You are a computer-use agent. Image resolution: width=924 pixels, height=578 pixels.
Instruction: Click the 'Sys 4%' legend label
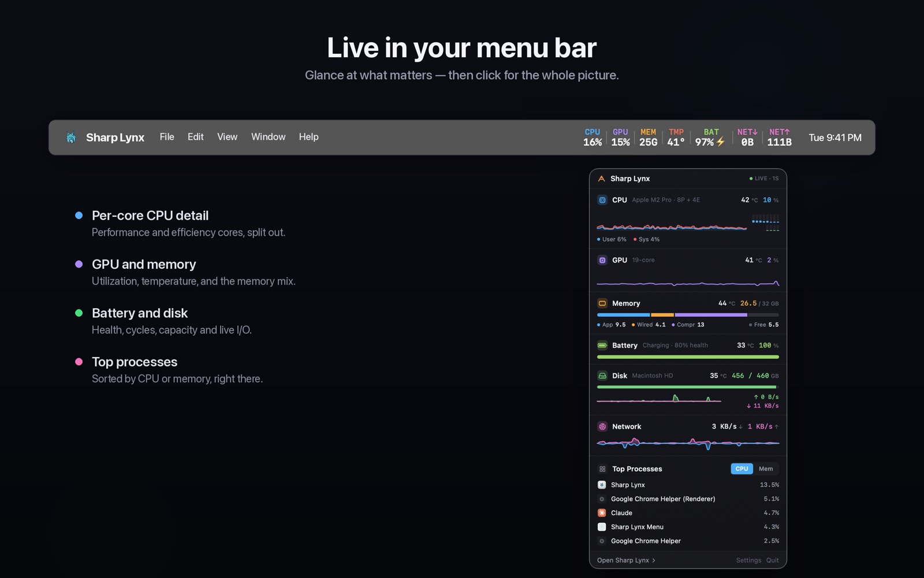pos(647,239)
